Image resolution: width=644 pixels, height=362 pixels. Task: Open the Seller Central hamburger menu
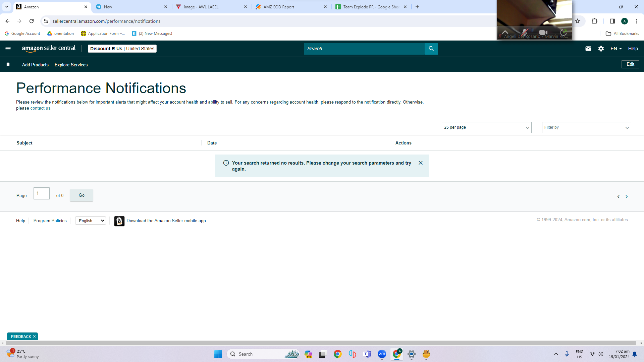click(8, 49)
